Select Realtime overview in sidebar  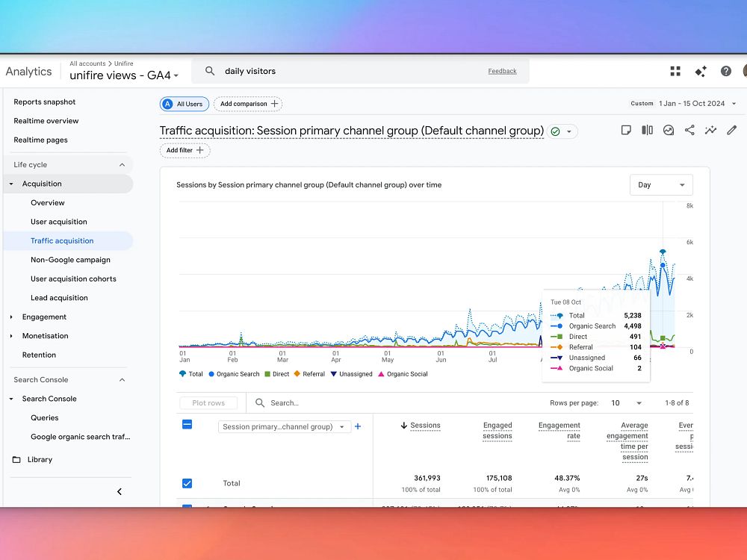click(x=46, y=120)
